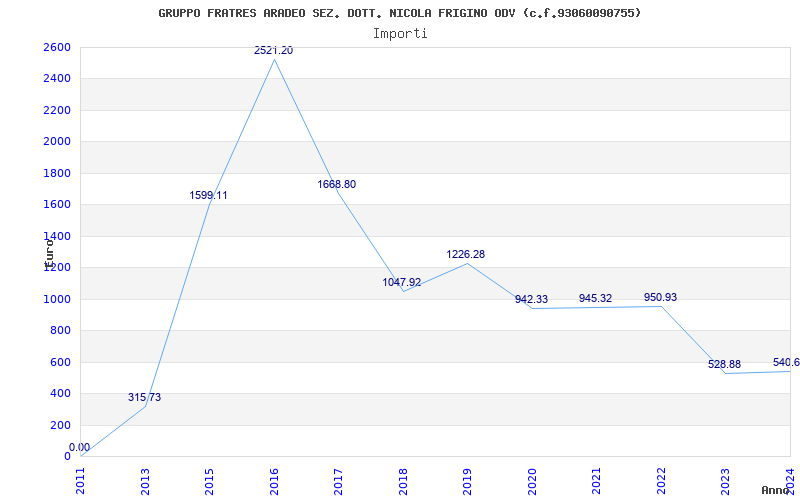
Task: Click the 2600 y-axis tick label
Action: tap(57, 47)
